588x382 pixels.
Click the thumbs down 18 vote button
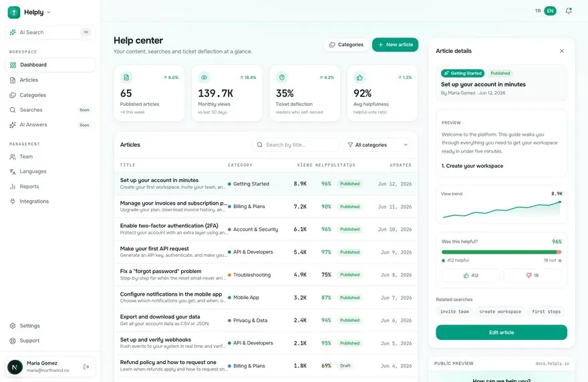click(x=532, y=276)
